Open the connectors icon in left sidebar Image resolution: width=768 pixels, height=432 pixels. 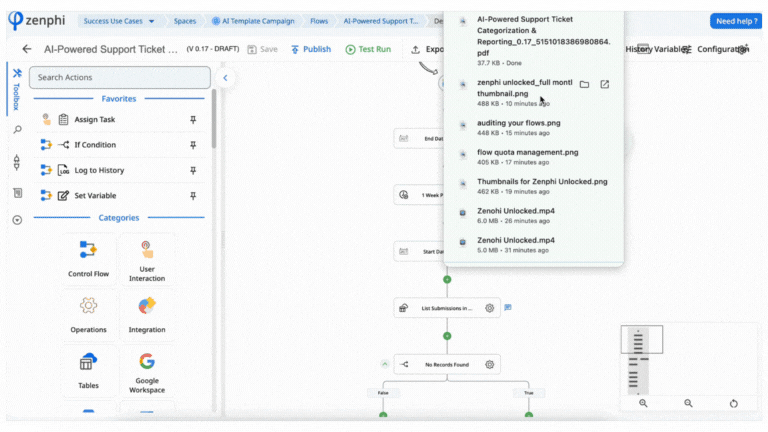(x=17, y=162)
